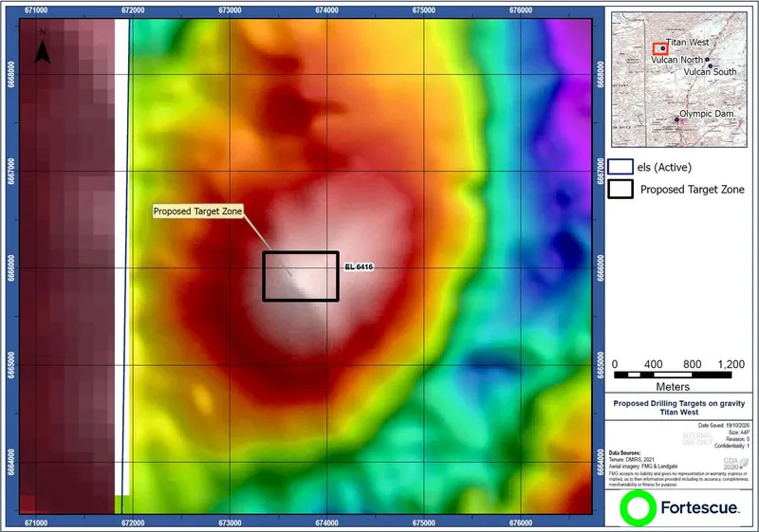Click the Data Sources: heading
Image resolution: width=759 pixels, height=532 pixels.
point(624,453)
